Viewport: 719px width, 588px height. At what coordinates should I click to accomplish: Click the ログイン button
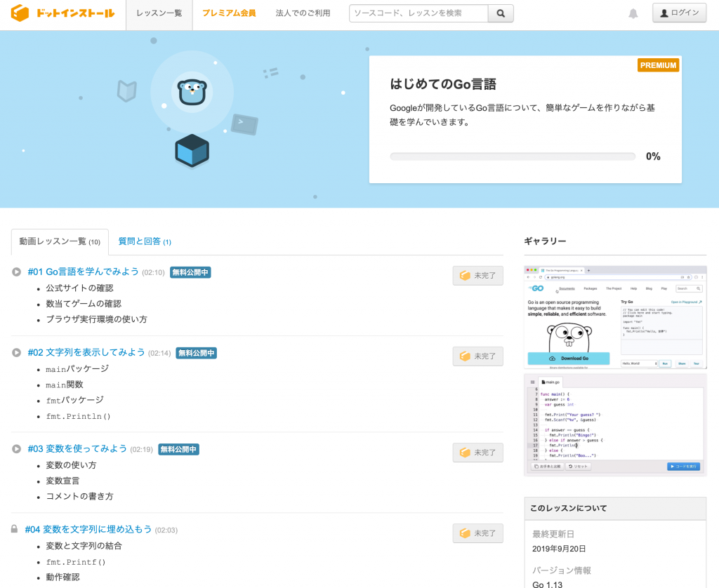pyautogui.click(x=679, y=13)
